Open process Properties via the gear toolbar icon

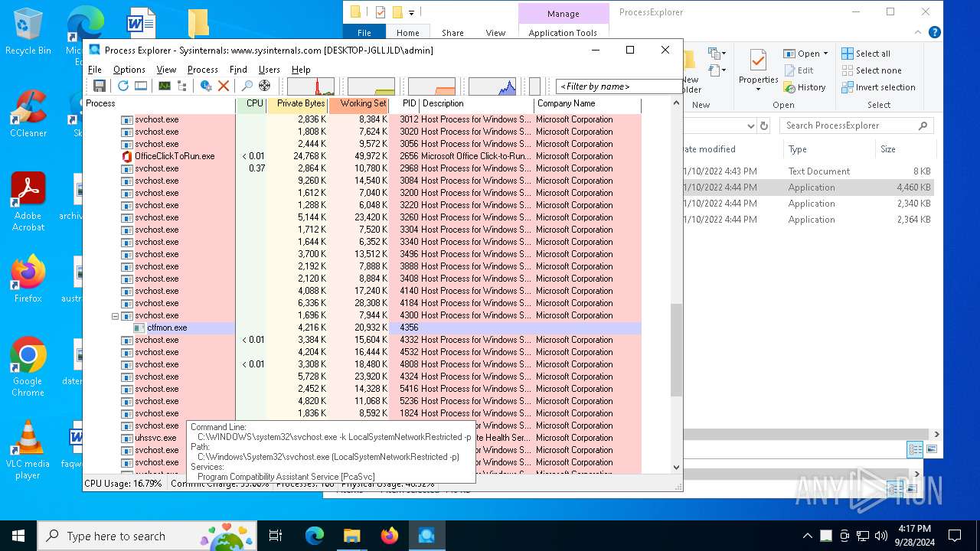click(x=206, y=86)
